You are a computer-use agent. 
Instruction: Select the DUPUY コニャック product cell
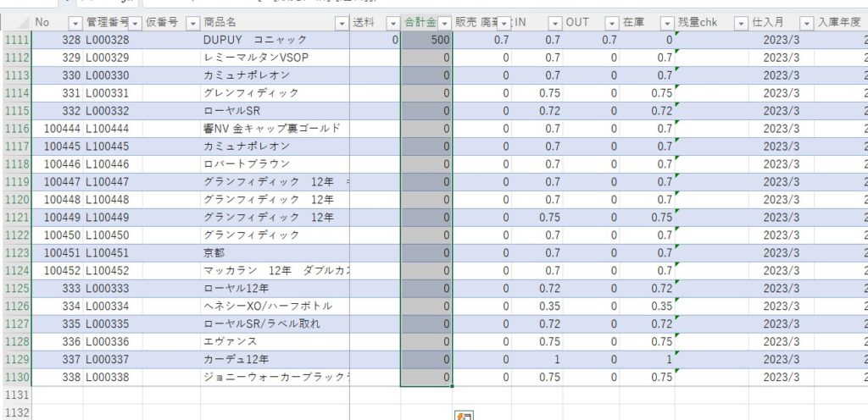[255, 40]
